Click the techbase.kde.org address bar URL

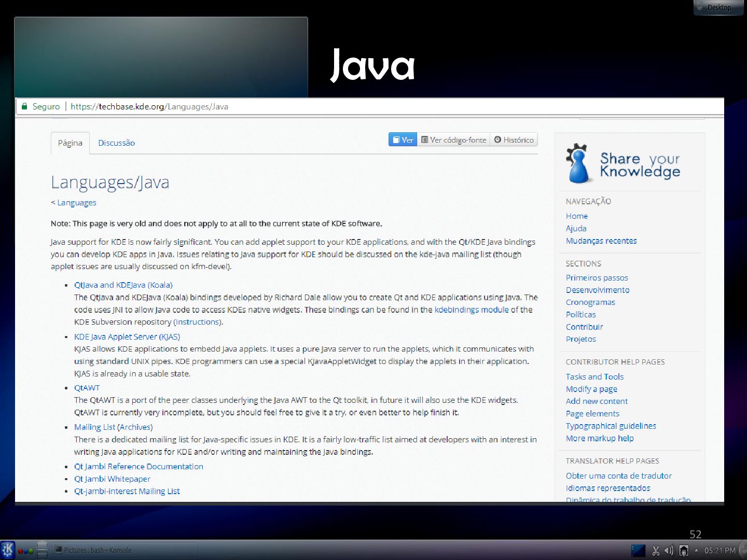[149, 106]
